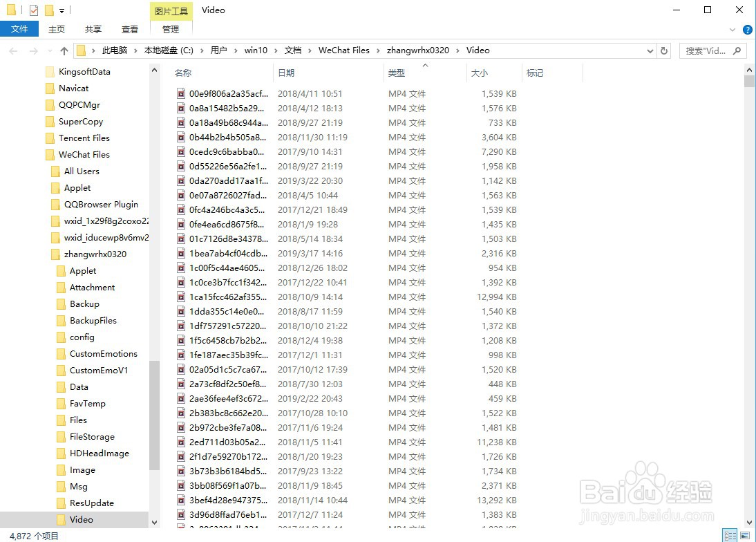The height and width of the screenshot is (542, 756).
Task: Click address bar folder icon
Action: click(x=82, y=50)
